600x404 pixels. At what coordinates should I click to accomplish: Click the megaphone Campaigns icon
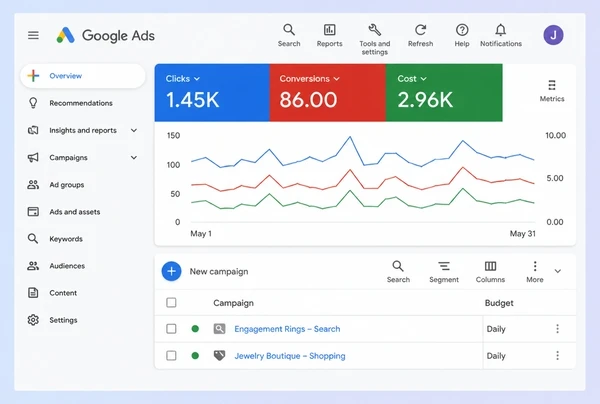tap(33, 158)
